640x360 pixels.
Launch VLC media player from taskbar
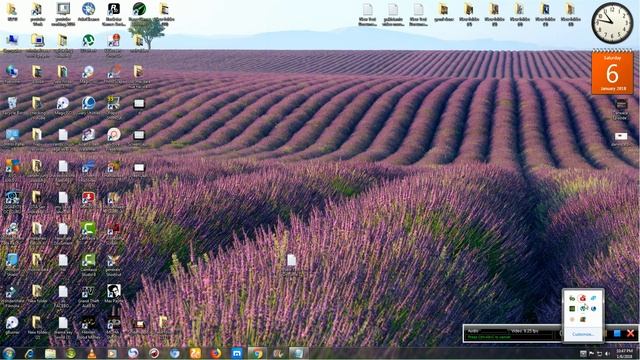tap(92, 353)
